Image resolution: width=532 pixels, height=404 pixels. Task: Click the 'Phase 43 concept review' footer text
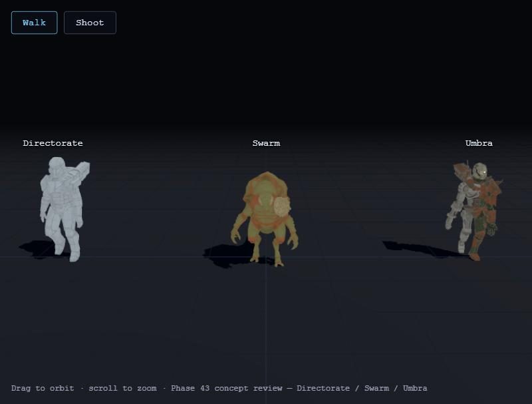click(227, 388)
